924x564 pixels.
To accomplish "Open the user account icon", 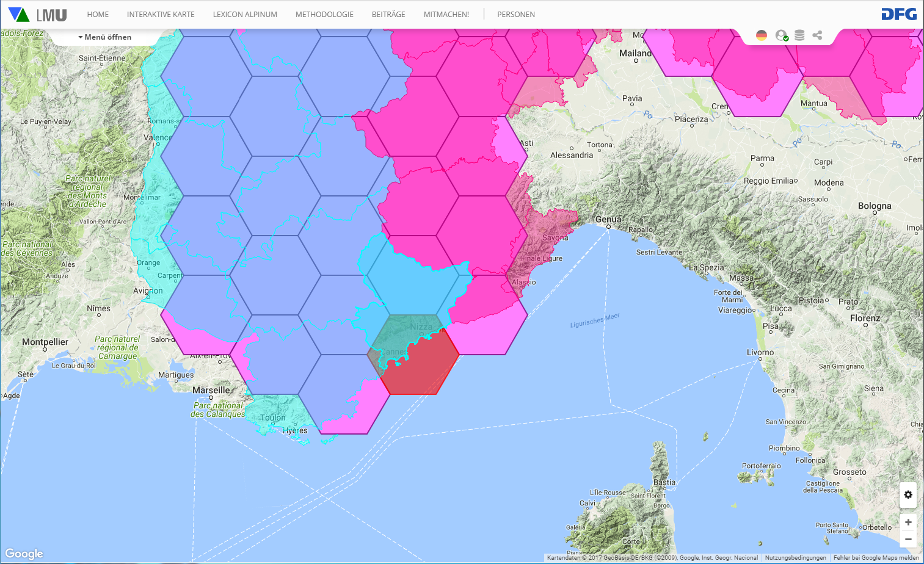I will click(x=781, y=35).
